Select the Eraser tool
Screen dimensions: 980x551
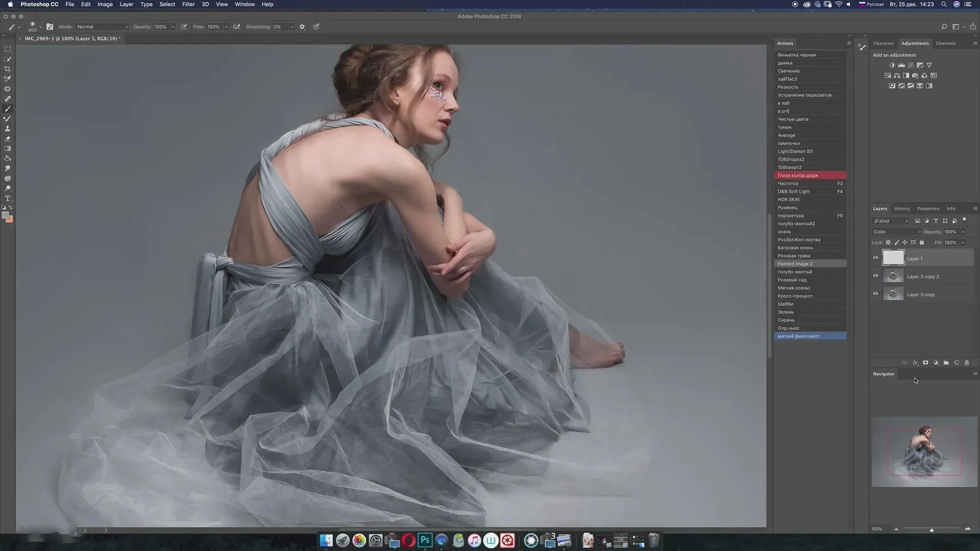(8, 139)
